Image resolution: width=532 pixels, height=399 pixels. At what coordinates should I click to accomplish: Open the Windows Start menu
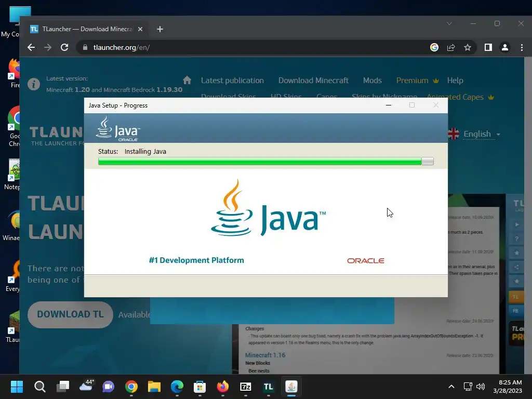coord(17,387)
